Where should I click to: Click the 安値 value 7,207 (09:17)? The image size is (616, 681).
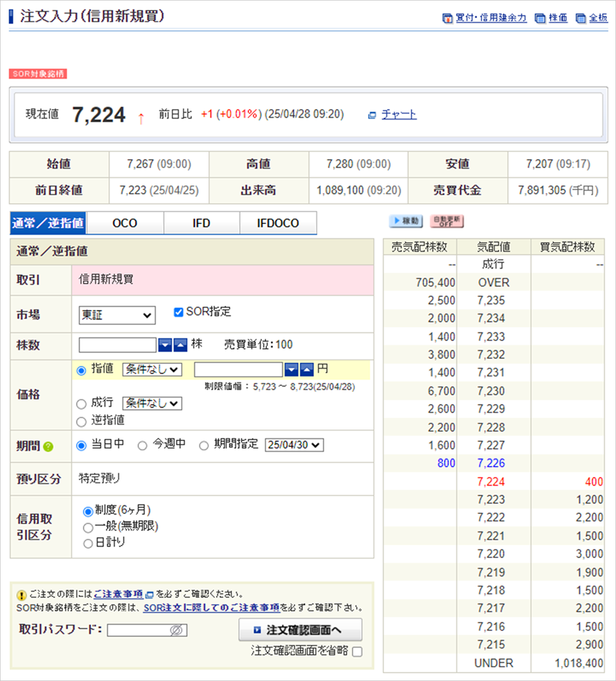558,164
